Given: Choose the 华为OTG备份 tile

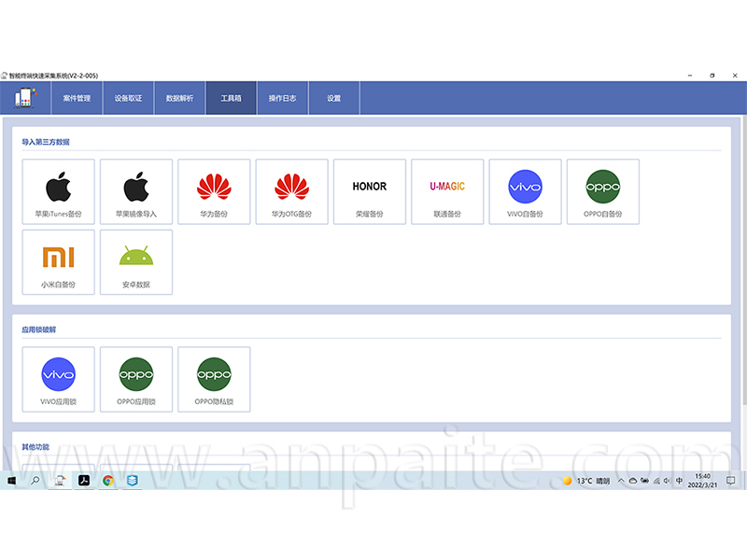Looking at the screenshot, I should click(291, 191).
